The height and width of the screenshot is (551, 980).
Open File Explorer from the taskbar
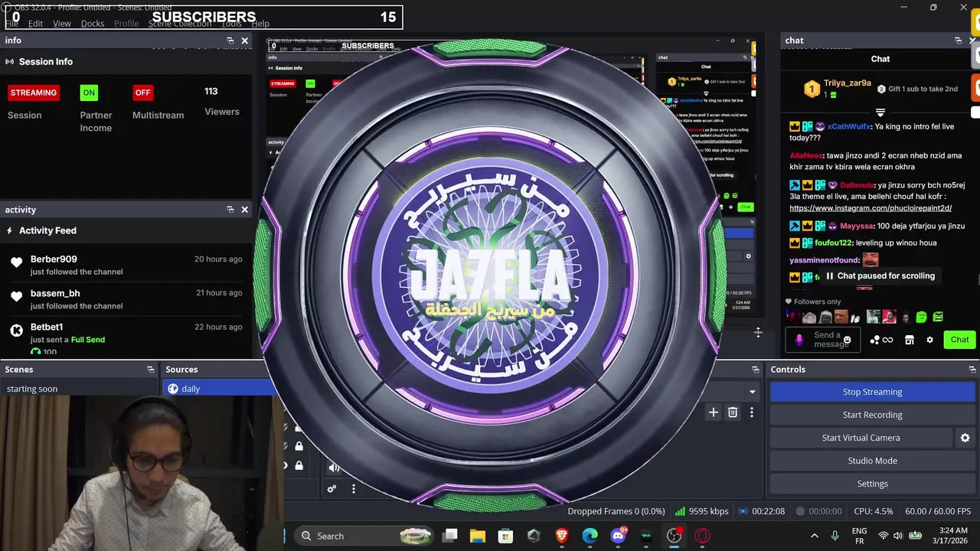[478, 536]
